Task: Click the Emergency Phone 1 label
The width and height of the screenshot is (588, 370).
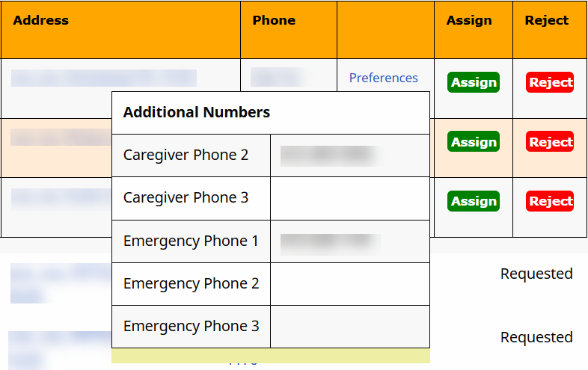Action: [191, 241]
